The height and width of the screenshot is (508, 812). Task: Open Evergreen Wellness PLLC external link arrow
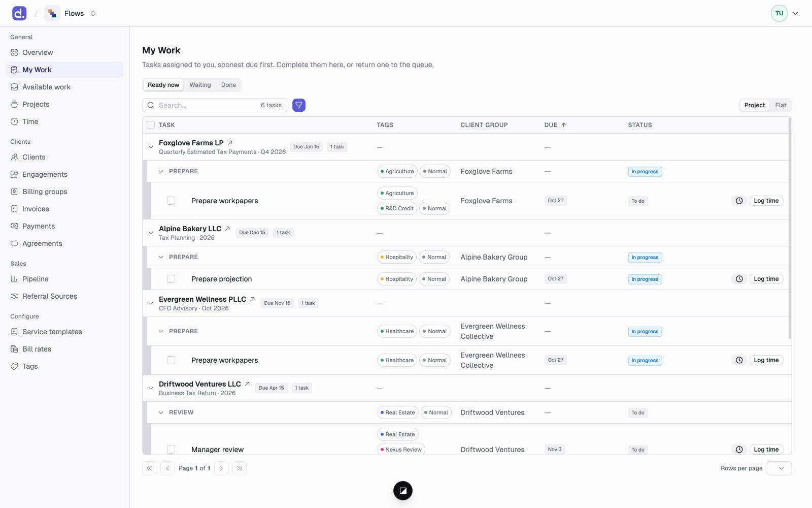[x=252, y=299]
